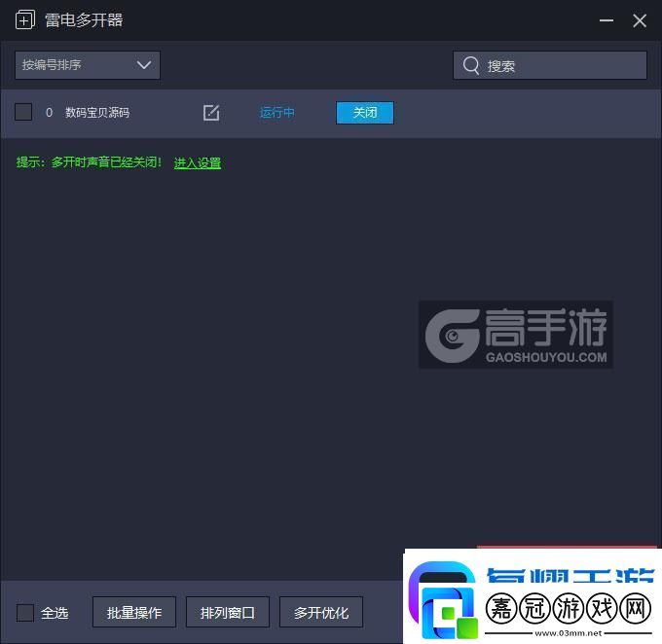The height and width of the screenshot is (644, 662).
Task: Click the 运行中 status text
Action: click(276, 113)
